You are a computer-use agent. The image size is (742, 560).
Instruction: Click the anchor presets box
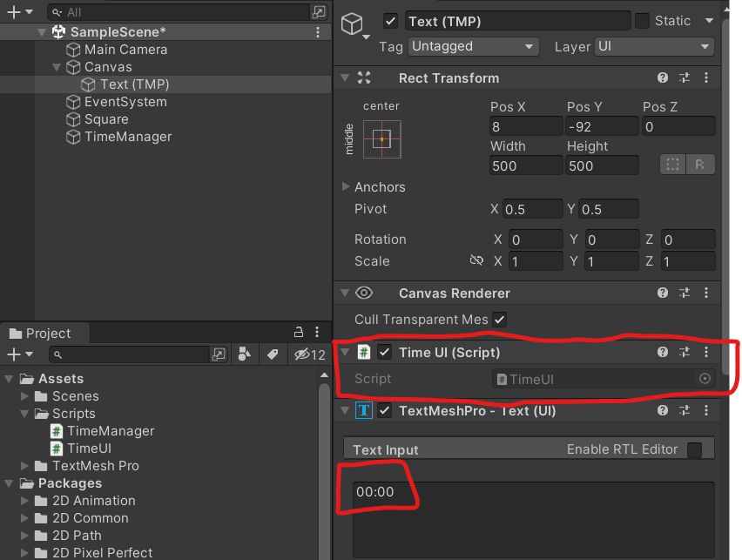[x=381, y=138]
